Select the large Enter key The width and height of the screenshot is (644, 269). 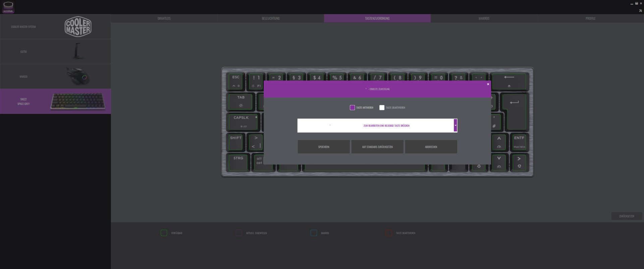pyautogui.click(x=516, y=112)
